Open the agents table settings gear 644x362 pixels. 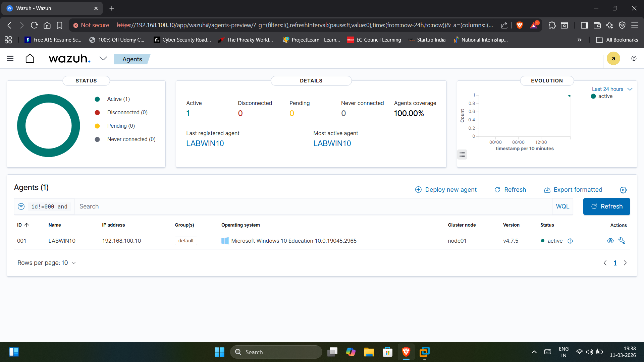point(623,190)
